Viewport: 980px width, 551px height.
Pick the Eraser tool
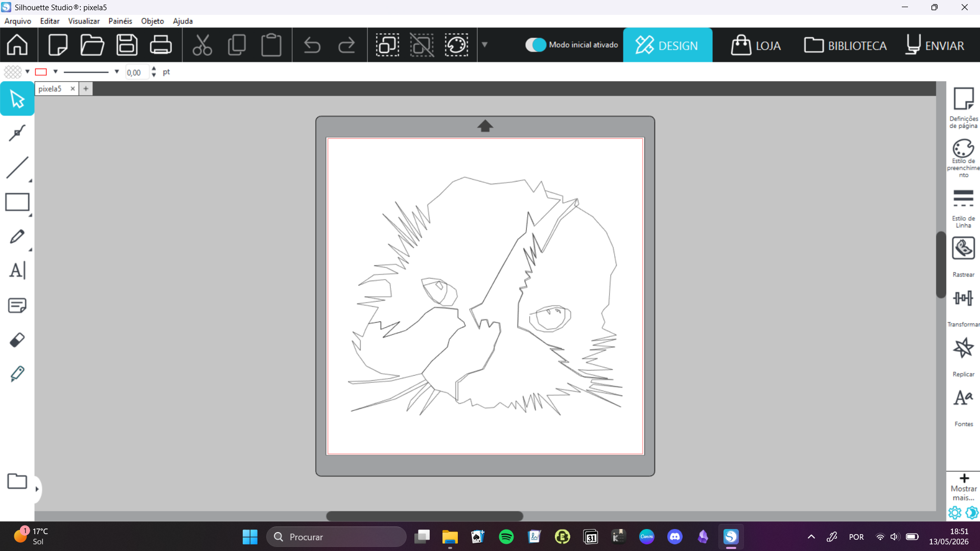pyautogui.click(x=17, y=340)
